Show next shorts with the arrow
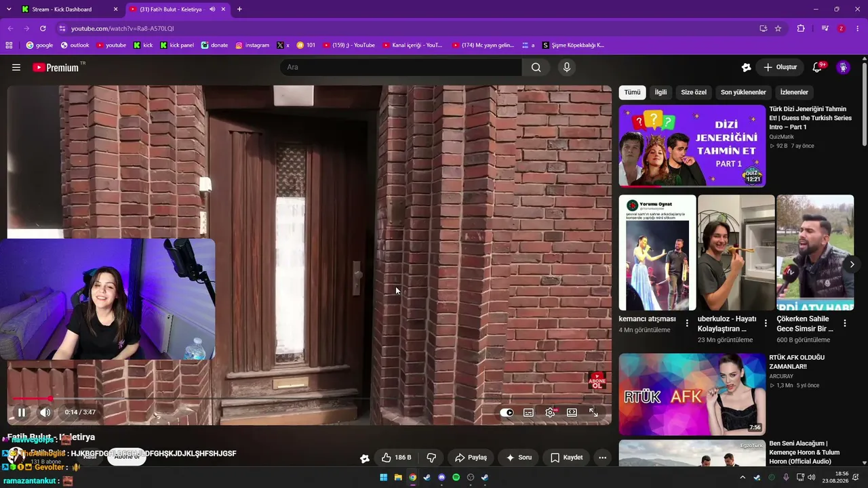The height and width of the screenshot is (488, 868). 852,264
